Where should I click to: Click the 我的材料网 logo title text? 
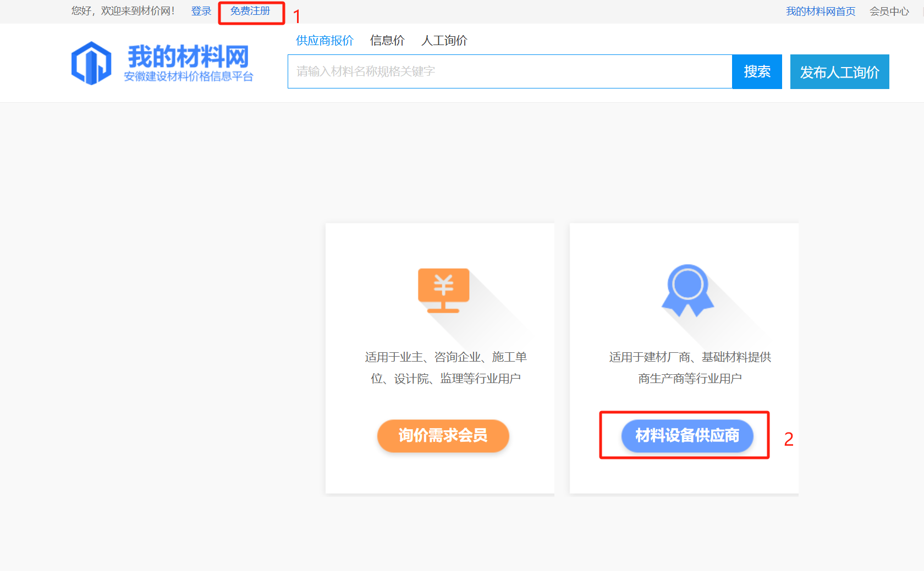point(188,57)
